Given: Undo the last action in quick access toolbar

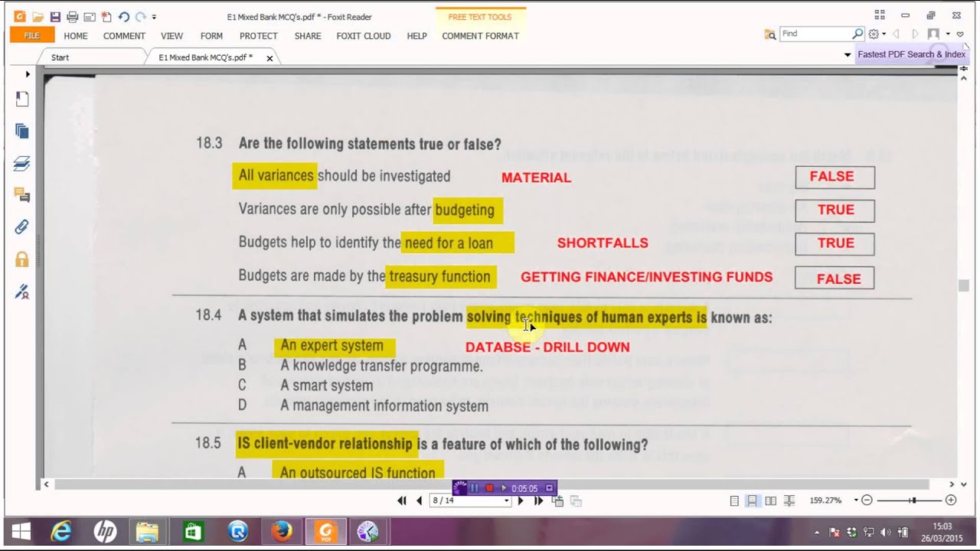Looking at the screenshot, I should click(x=123, y=17).
